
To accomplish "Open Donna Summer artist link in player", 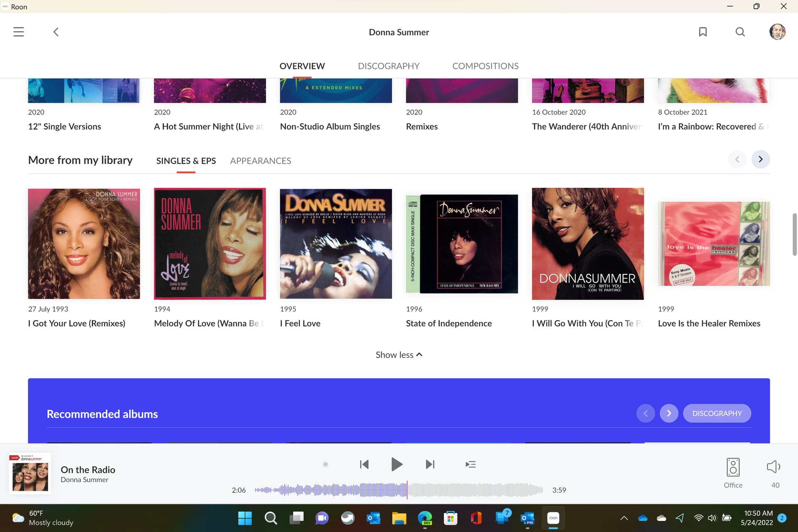I will [x=84, y=480].
